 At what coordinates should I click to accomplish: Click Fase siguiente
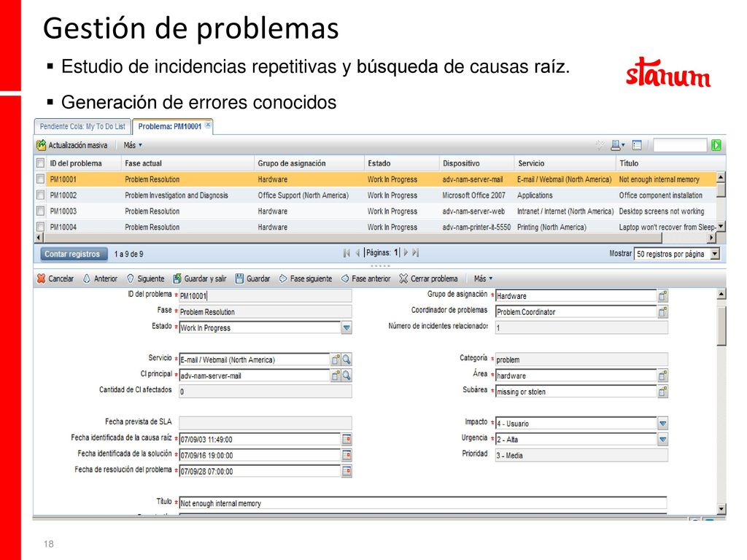tap(306, 279)
